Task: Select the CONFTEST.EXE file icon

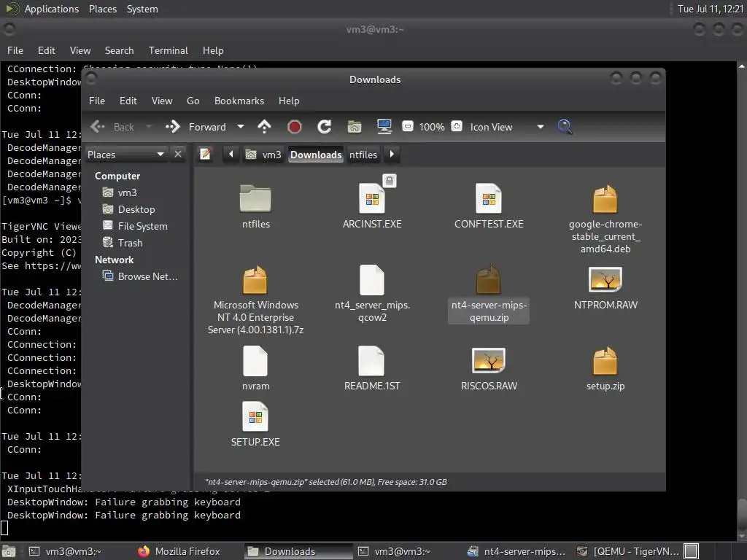Action: point(489,198)
